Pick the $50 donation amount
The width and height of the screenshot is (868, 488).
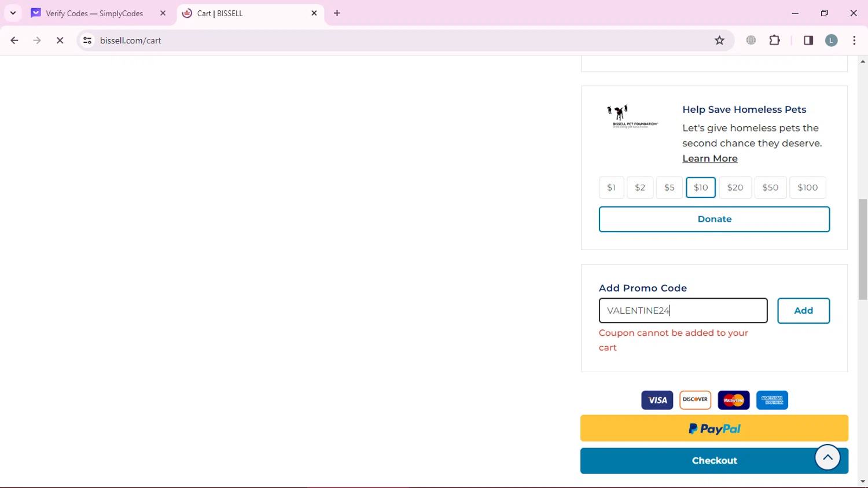pos(771,188)
